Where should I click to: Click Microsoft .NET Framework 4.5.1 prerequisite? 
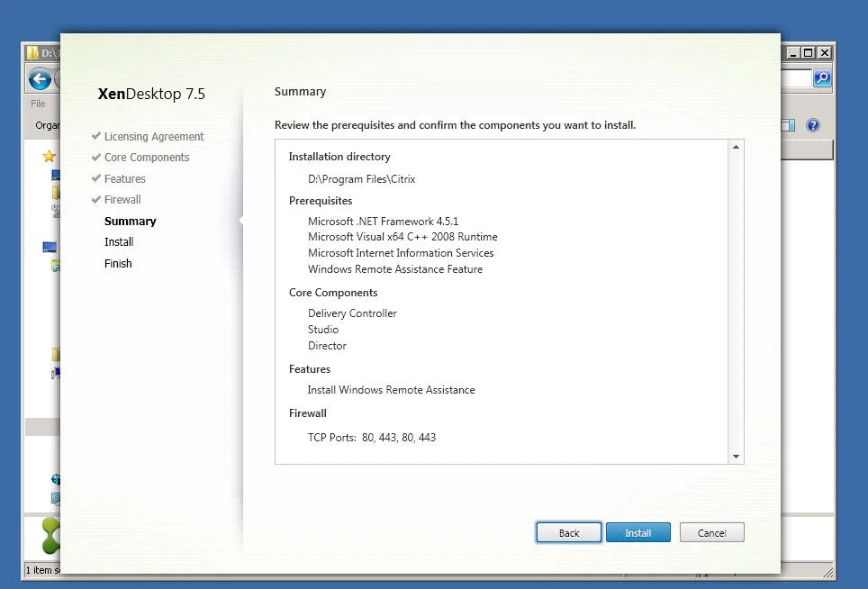[x=383, y=221]
